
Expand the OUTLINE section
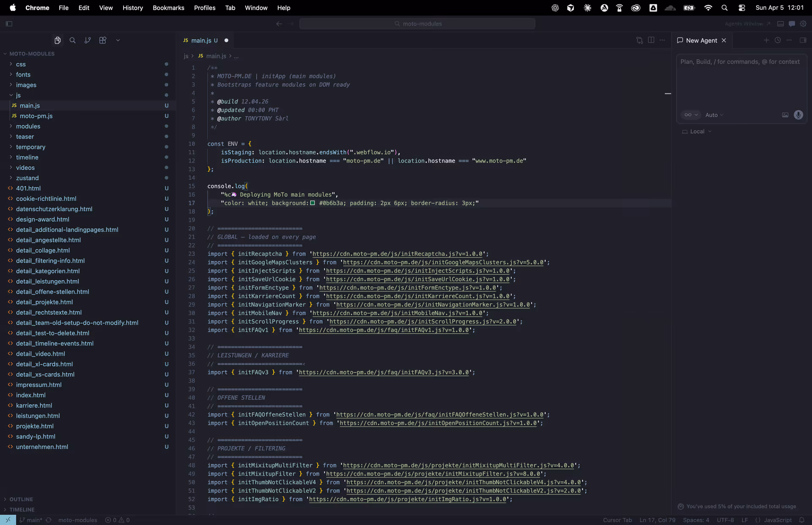click(21, 499)
